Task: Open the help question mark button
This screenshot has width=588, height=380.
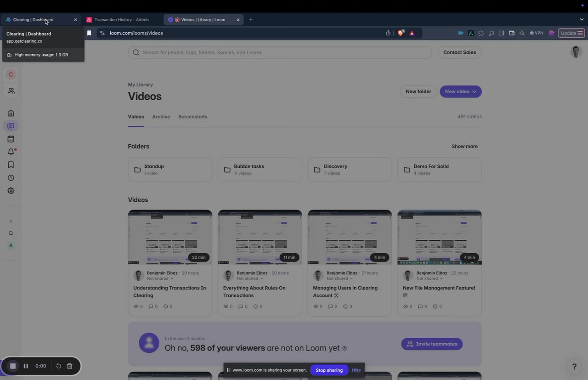Action: tap(574, 366)
